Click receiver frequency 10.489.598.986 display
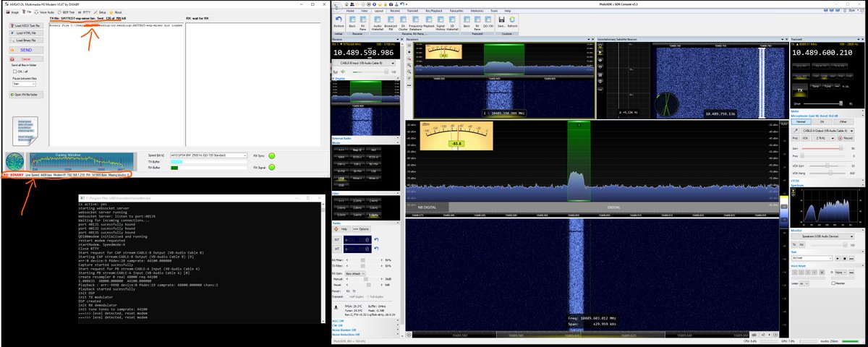This screenshot has width=868, height=347. [364, 53]
